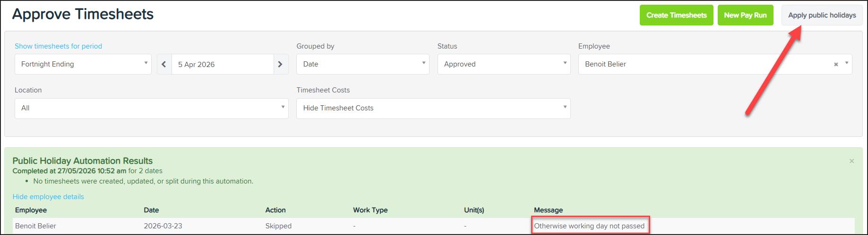This screenshot has width=868, height=235.
Task: Open the Grouped by Date dropdown
Action: click(363, 64)
